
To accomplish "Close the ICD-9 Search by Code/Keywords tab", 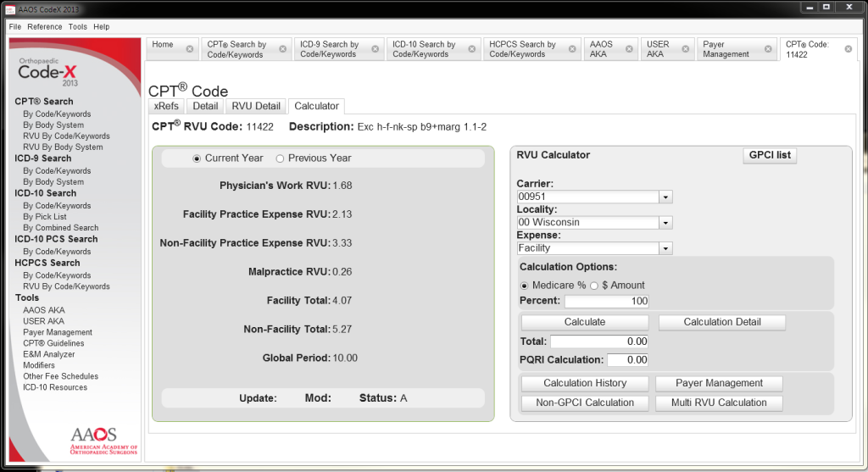I will click(x=376, y=49).
